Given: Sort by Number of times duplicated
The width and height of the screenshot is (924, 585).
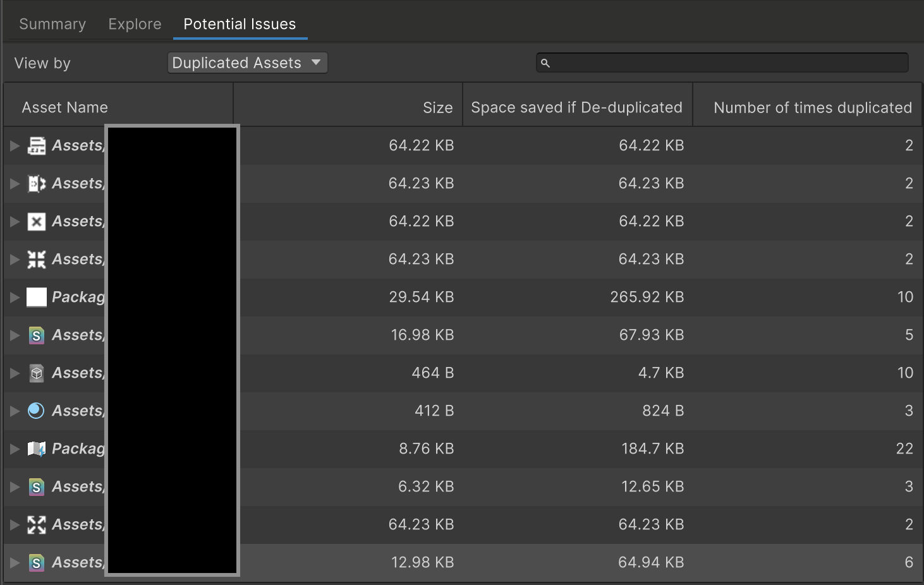Looking at the screenshot, I should tap(812, 107).
